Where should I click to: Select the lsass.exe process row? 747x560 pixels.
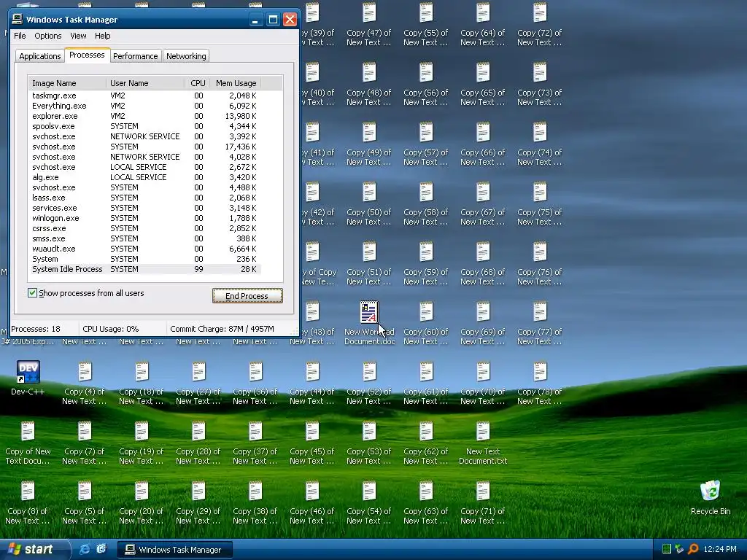click(145, 198)
